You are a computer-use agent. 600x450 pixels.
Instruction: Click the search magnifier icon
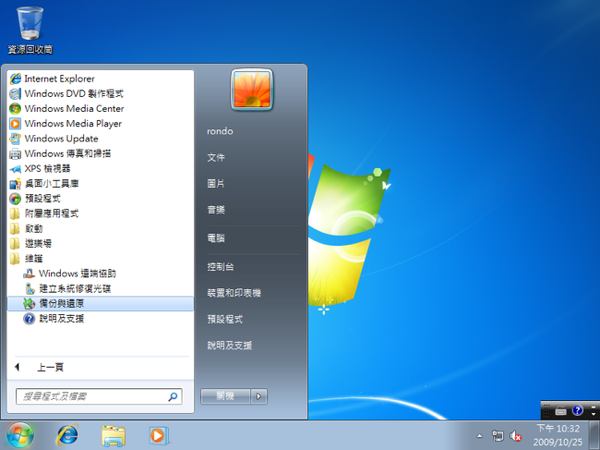173,397
